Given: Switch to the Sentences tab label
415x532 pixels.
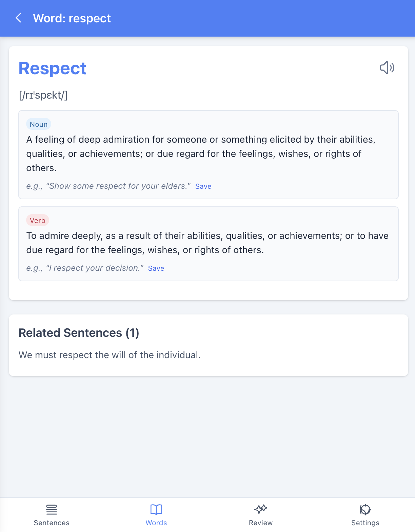Looking at the screenshot, I should [52, 523].
